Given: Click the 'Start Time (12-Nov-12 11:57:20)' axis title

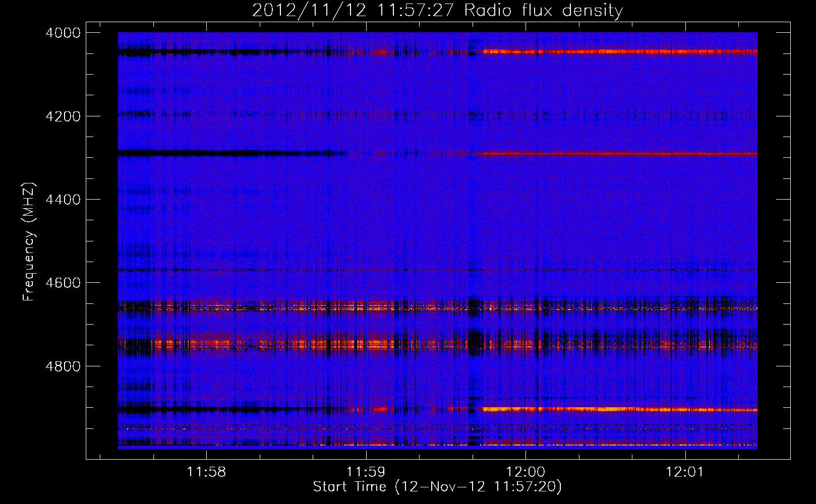Looking at the screenshot, I should (437, 487).
